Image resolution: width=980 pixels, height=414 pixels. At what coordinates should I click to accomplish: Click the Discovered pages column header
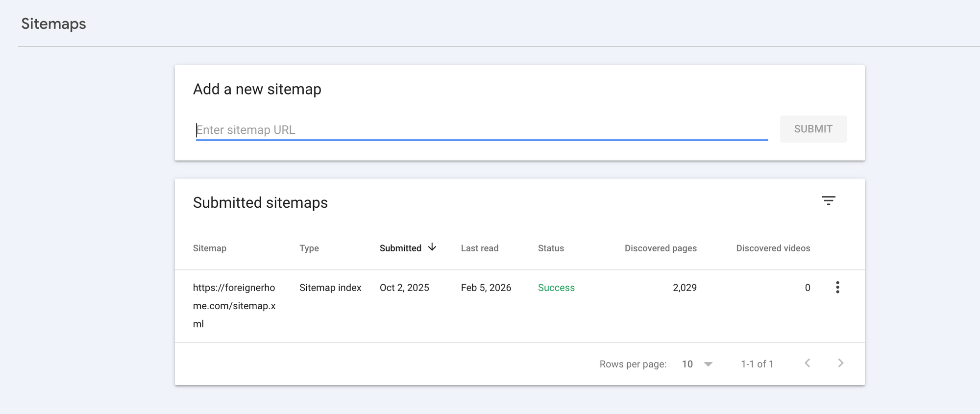click(660, 248)
